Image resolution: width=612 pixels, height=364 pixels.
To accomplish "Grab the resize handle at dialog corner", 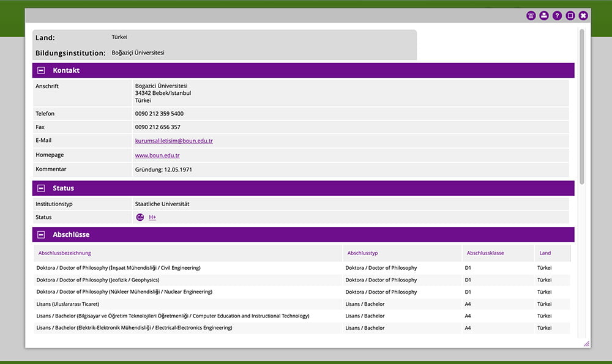I will click(x=586, y=344).
